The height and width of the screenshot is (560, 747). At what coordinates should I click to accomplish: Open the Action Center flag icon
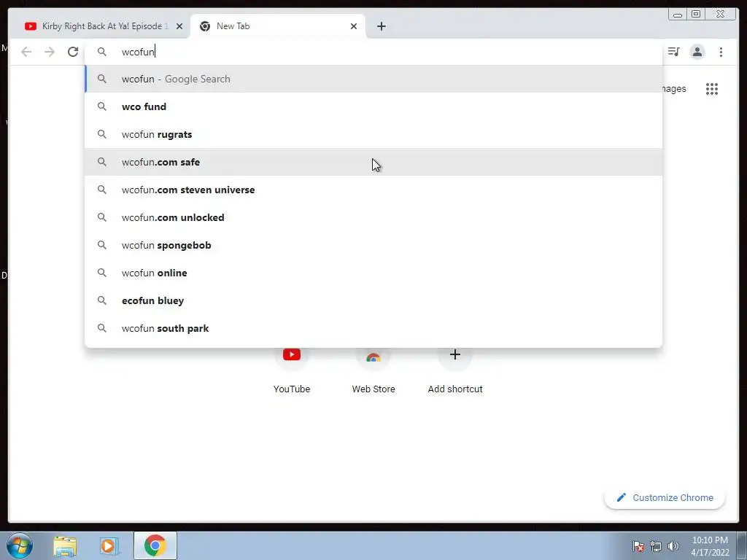click(x=638, y=546)
